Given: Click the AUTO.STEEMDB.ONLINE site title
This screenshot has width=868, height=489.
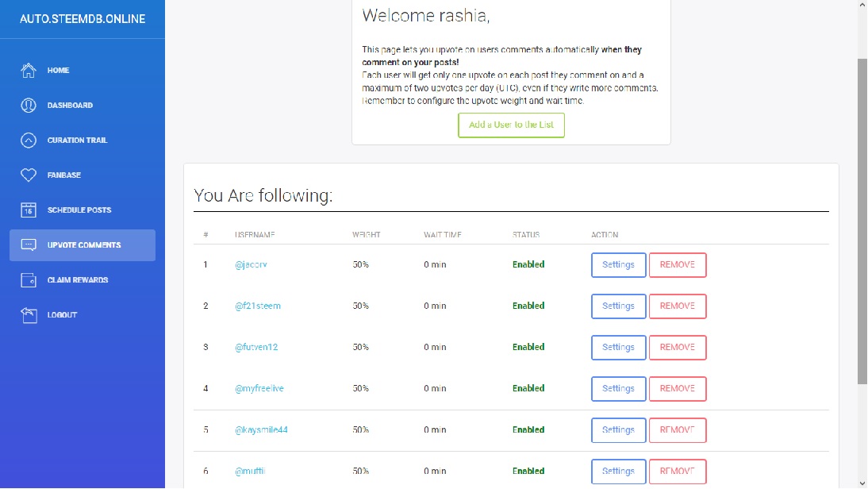Looking at the screenshot, I should pyautogui.click(x=83, y=18).
